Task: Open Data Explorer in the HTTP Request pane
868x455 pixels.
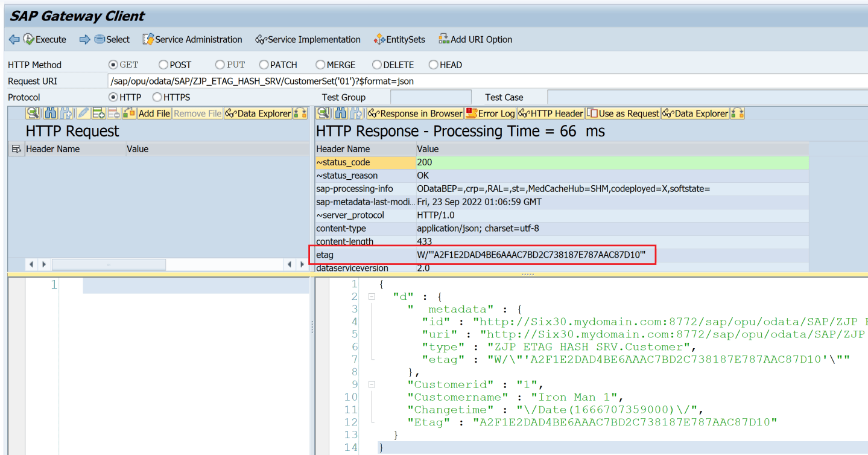Action: 258,113
